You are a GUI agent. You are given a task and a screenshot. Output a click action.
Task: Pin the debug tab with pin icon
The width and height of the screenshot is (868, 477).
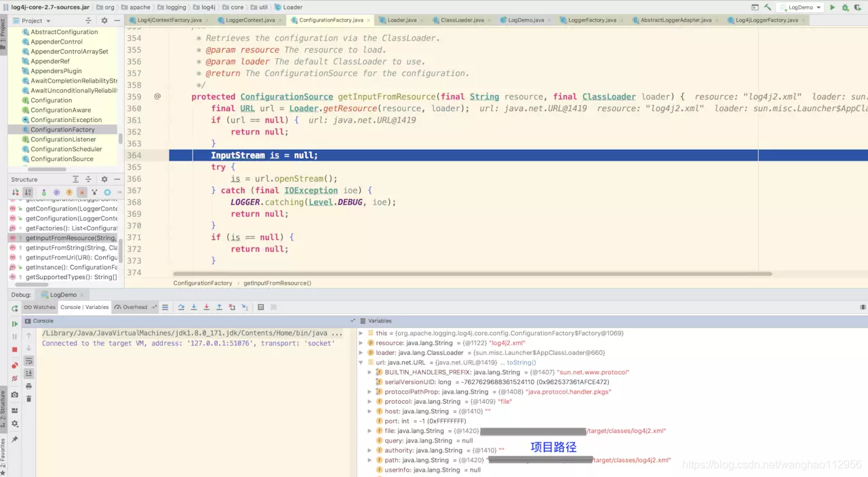tap(15, 439)
